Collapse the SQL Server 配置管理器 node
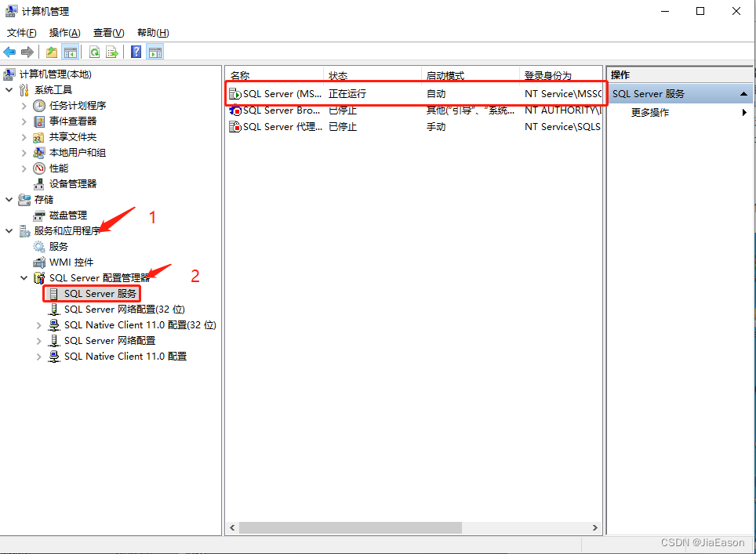This screenshot has height=554, width=756. point(24,278)
